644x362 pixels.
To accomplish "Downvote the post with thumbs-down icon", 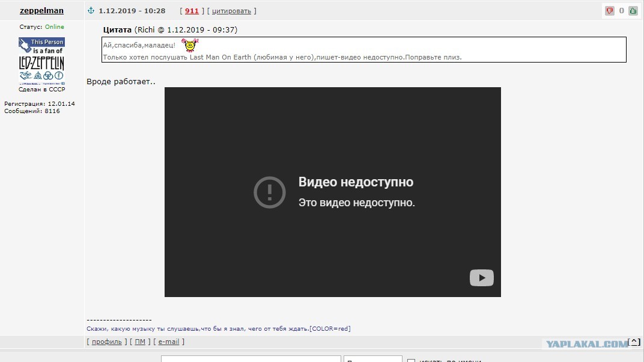I will [610, 11].
